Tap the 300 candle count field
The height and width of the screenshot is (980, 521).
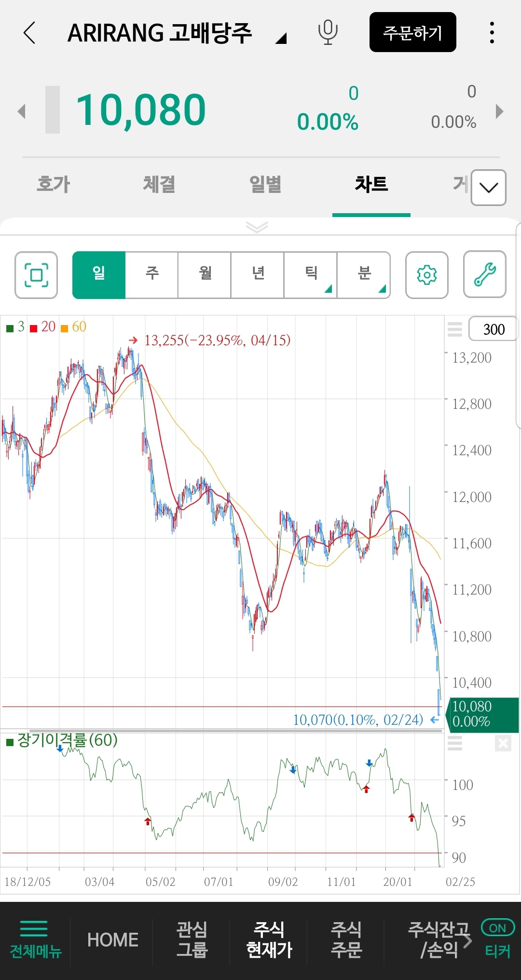tap(494, 329)
